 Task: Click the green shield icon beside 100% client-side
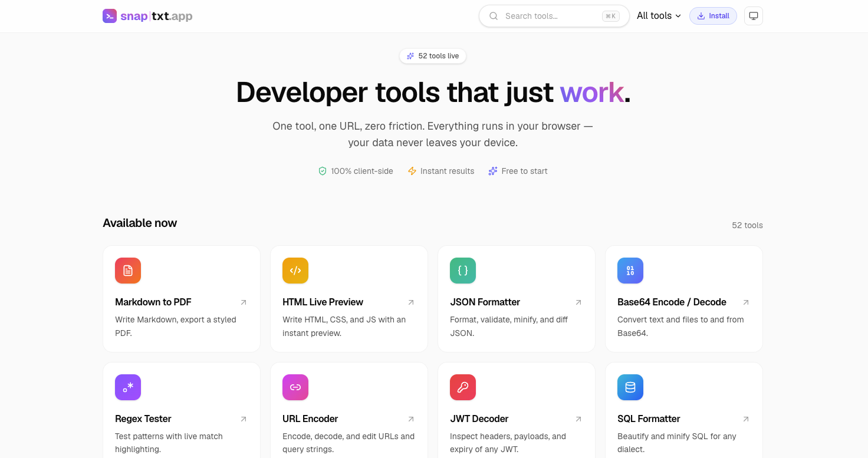click(x=323, y=171)
